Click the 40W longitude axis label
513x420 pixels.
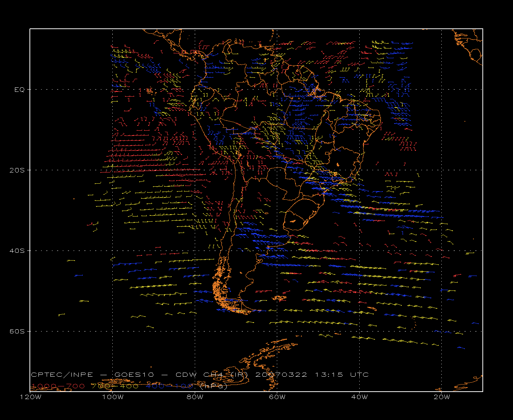[x=360, y=397]
